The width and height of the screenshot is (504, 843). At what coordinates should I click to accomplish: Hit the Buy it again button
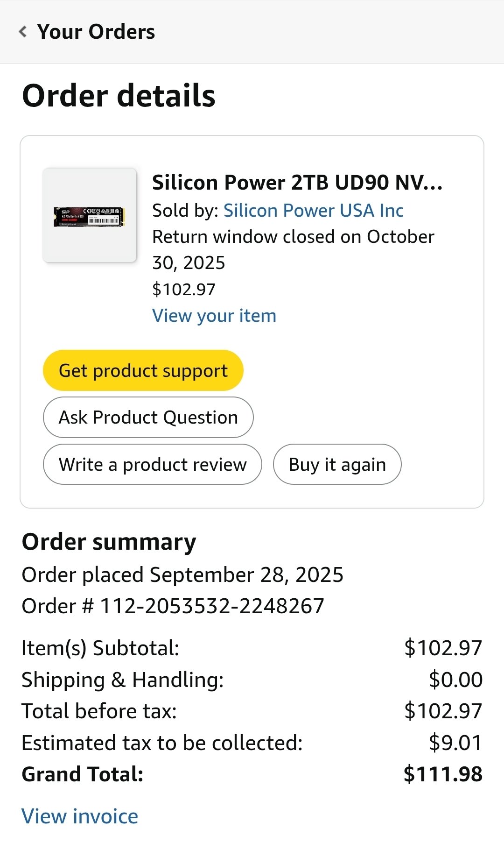tap(337, 464)
